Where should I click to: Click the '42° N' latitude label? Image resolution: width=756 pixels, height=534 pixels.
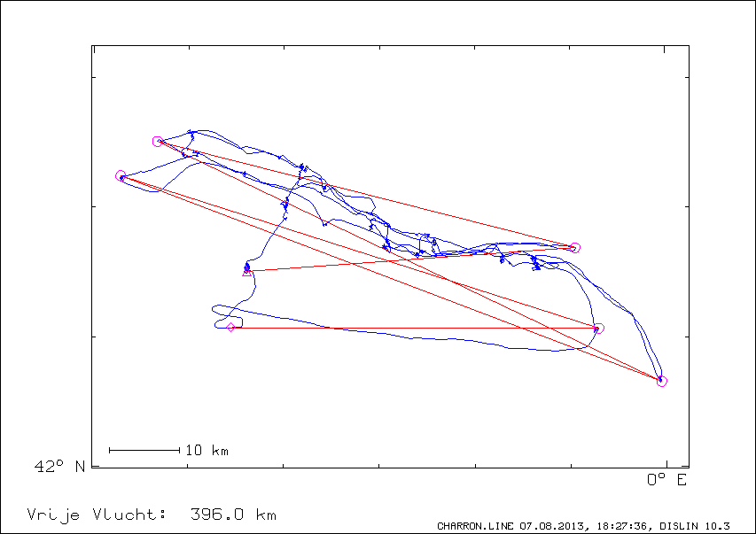[x=59, y=466]
